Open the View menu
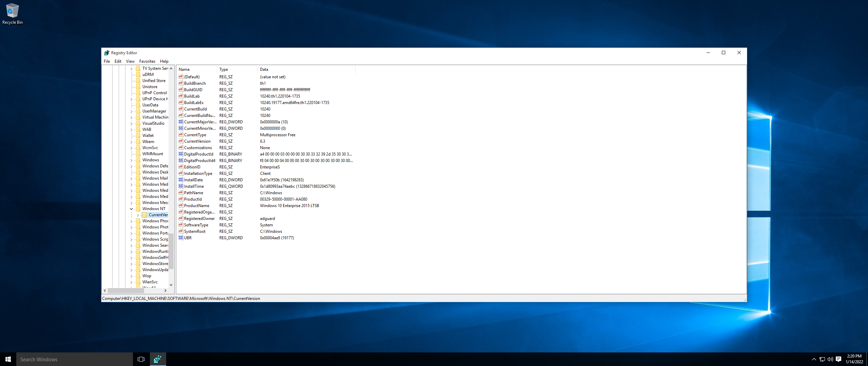Image resolution: width=868 pixels, height=366 pixels. 130,61
